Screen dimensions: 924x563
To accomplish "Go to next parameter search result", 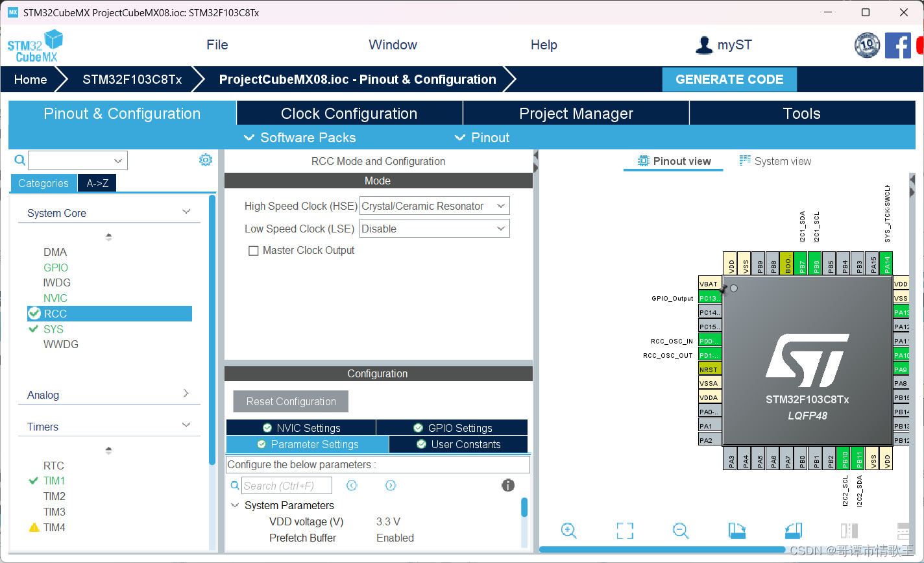I will (x=391, y=485).
